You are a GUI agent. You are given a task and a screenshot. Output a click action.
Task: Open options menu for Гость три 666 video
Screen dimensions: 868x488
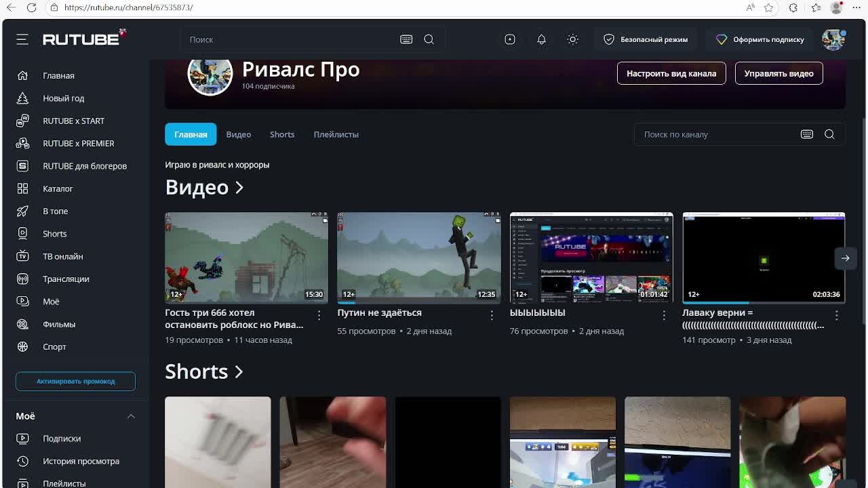[319, 315]
